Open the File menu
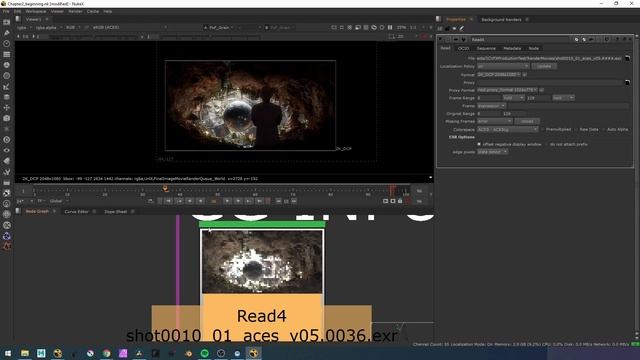 (6, 11)
